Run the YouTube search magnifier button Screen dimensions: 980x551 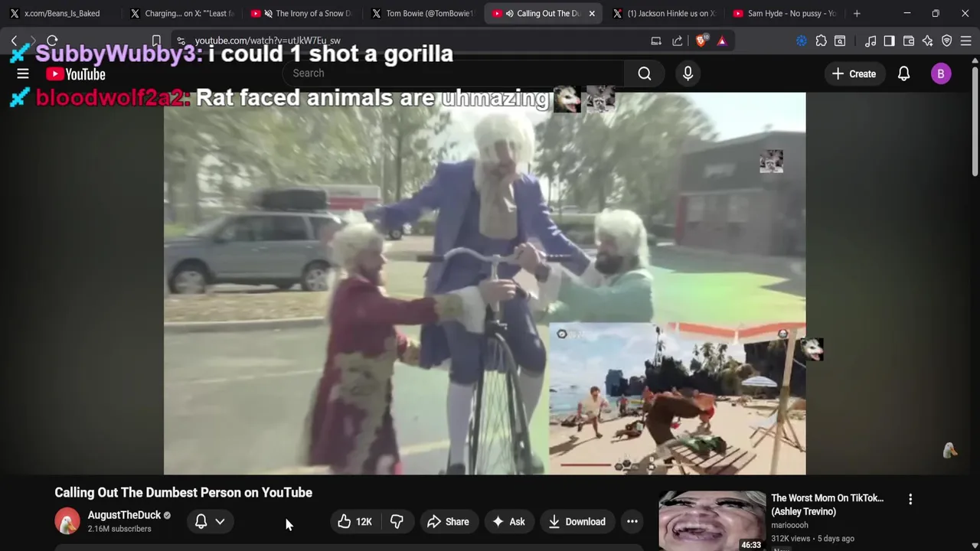tap(645, 73)
